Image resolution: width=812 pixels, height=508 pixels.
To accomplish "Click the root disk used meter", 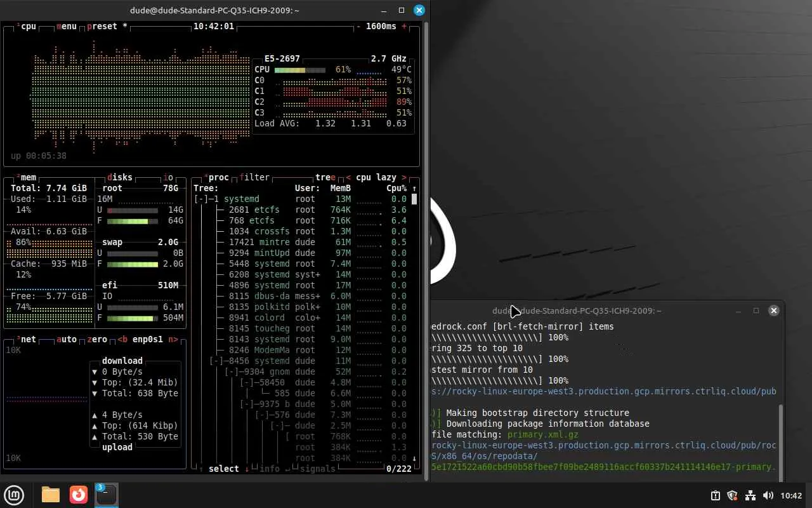I will [133, 210].
